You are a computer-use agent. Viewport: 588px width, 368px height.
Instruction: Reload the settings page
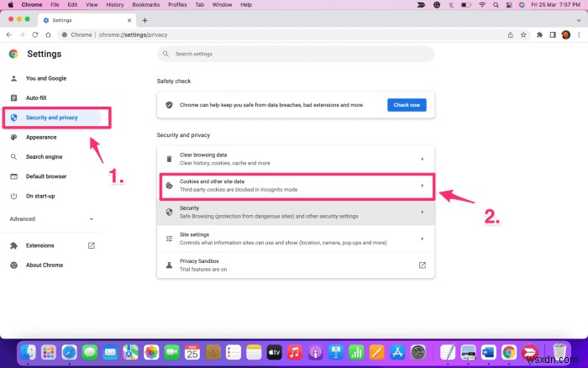(x=35, y=35)
